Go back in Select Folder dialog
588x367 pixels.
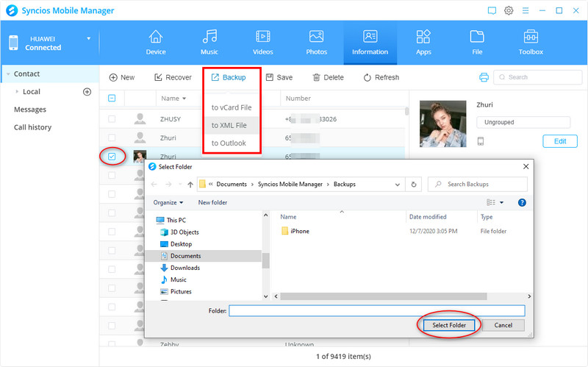(x=154, y=185)
